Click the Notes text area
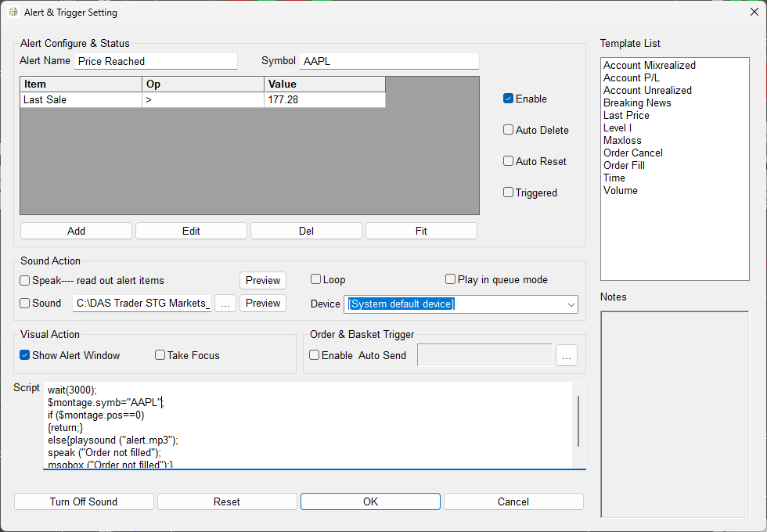The width and height of the screenshot is (767, 532). 675,414
